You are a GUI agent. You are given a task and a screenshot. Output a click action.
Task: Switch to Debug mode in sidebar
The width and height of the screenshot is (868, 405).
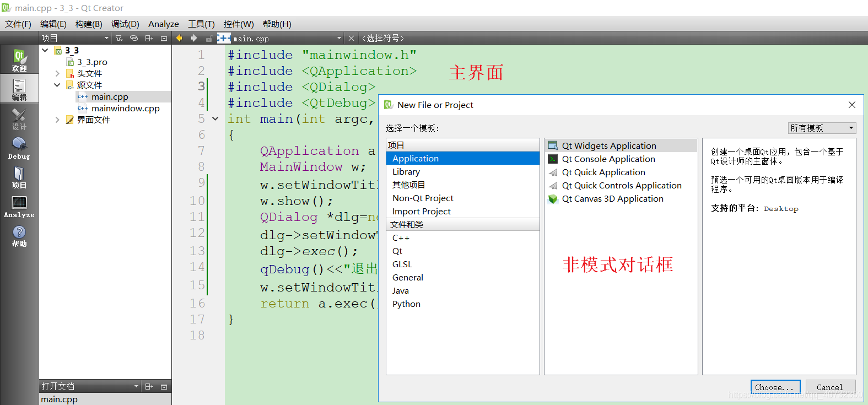pyautogui.click(x=19, y=148)
